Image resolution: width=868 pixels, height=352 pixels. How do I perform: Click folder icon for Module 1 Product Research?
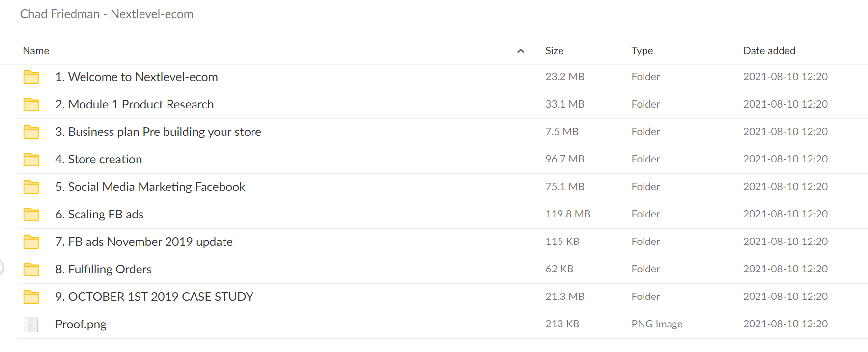click(31, 105)
